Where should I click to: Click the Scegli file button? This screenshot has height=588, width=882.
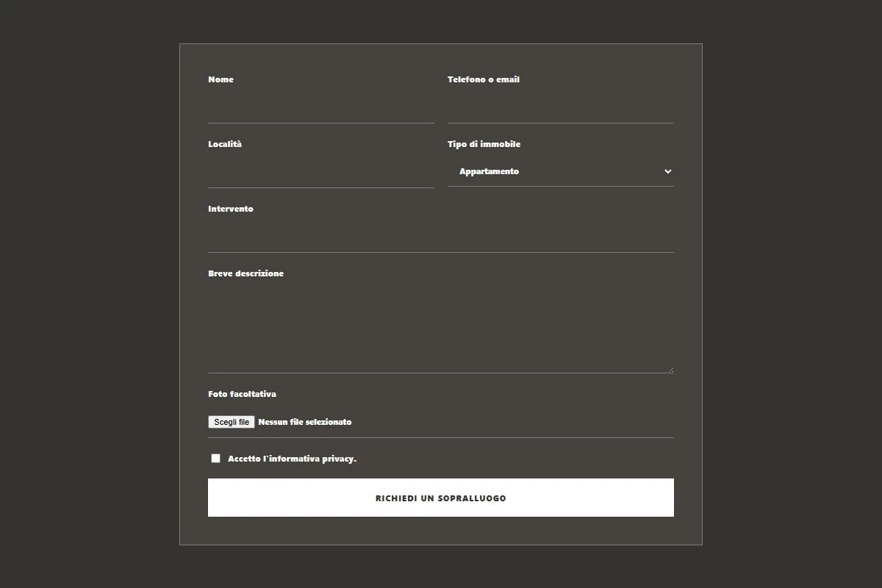coord(232,422)
